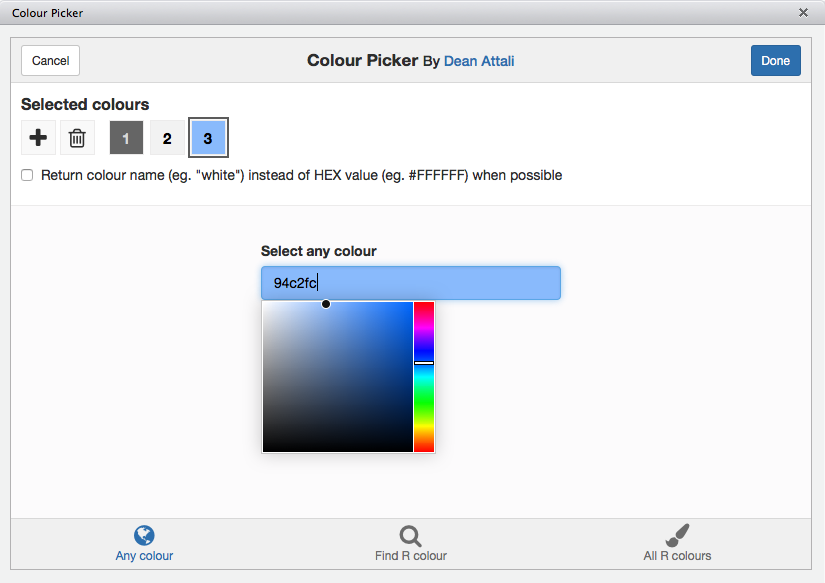
Task: Switch to the Find R colour tab
Action: (x=410, y=544)
